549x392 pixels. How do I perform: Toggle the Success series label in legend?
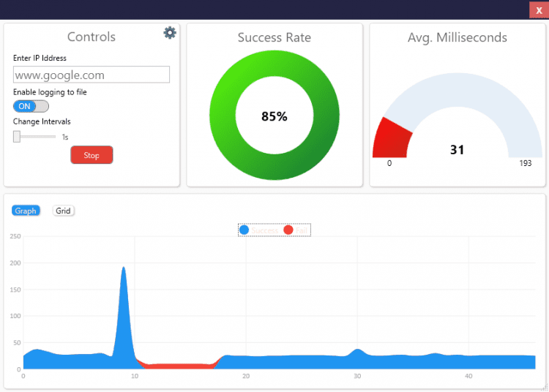click(264, 230)
